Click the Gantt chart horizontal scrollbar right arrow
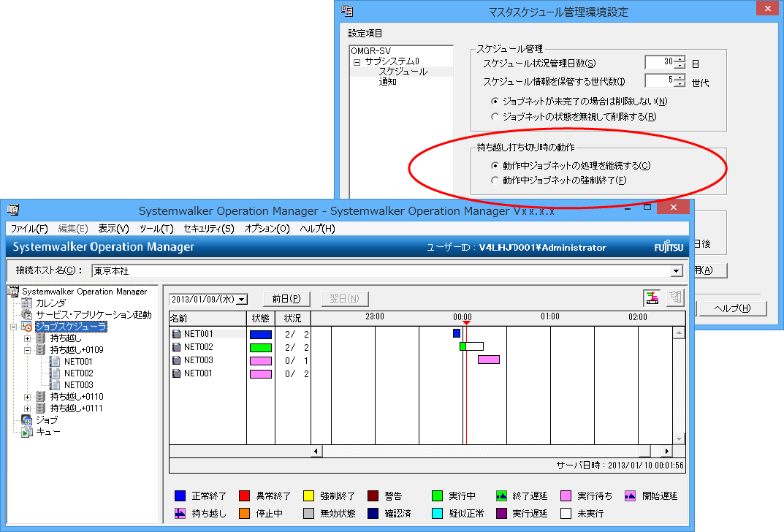The width and height of the screenshot is (784, 532). [x=666, y=451]
